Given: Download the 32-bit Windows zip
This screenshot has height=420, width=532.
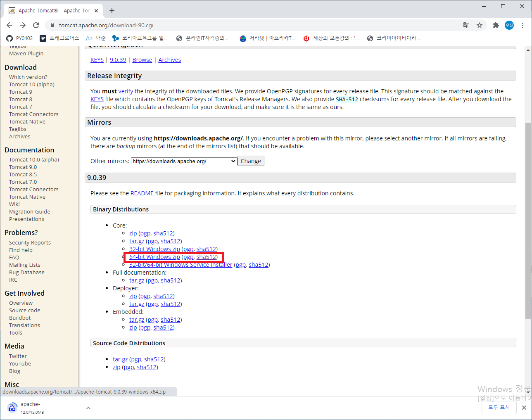Looking at the screenshot, I should point(154,249).
